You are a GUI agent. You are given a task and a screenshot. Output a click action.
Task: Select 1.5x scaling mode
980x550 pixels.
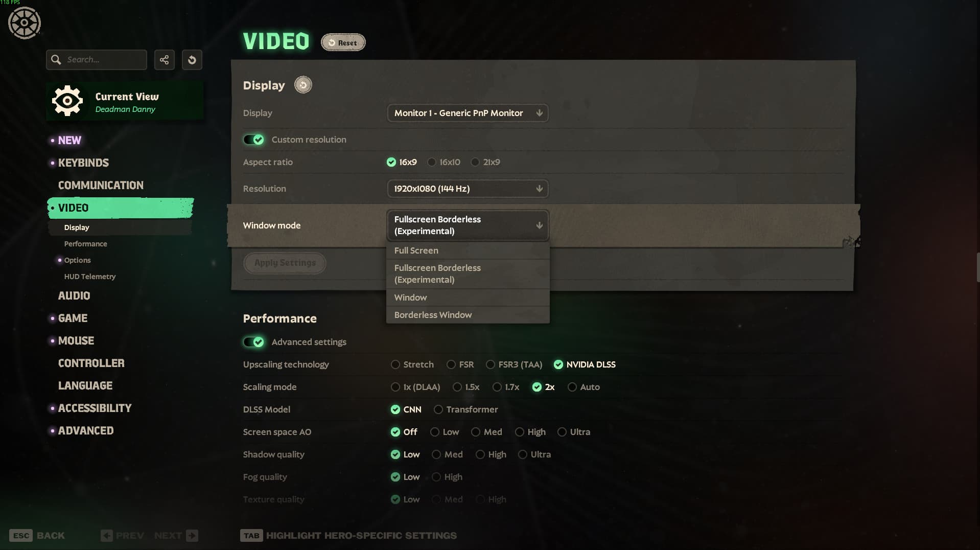pyautogui.click(x=466, y=387)
